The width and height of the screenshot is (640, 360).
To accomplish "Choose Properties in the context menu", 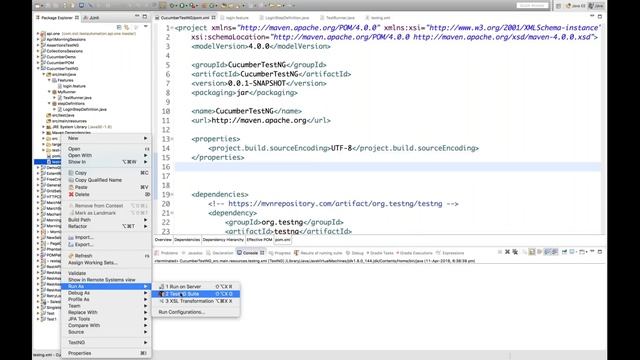I will 106,353.
